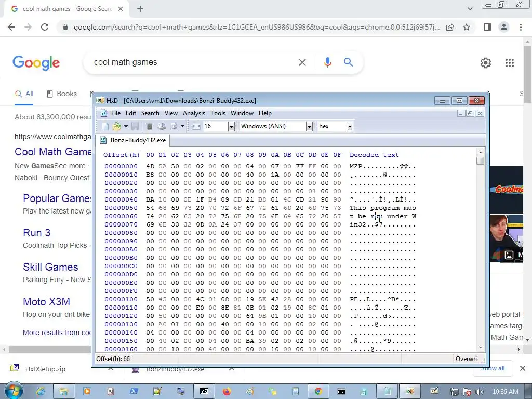
Task: Click the Open disk image icon in HxD
Action: click(x=174, y=126)
